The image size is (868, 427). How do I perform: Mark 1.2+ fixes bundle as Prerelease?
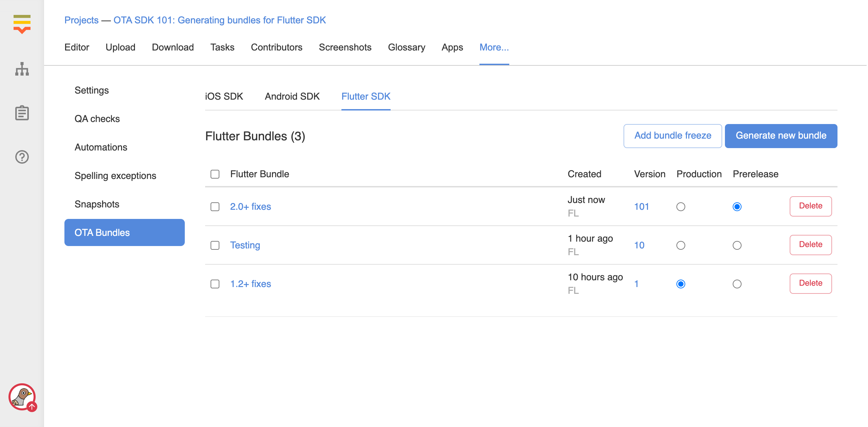(737, 284)
